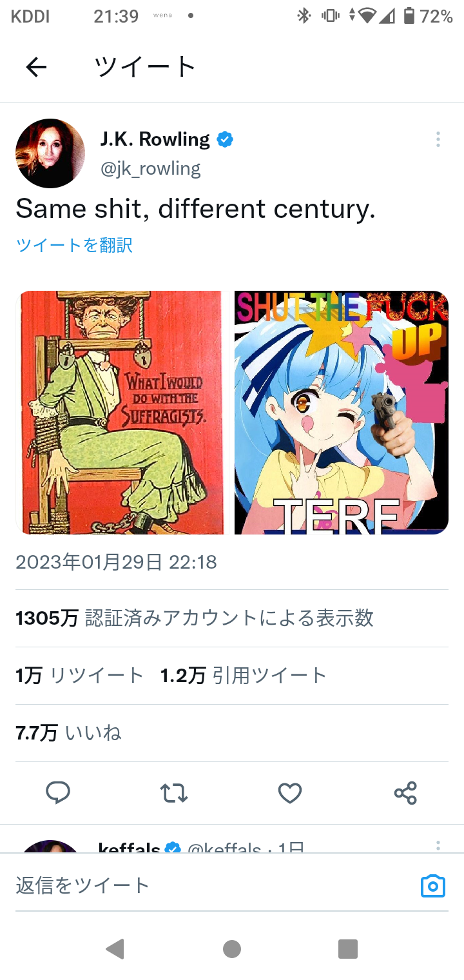Tap the back arrow icon
This screenshot has width=464, height=980.
[36, 67]
